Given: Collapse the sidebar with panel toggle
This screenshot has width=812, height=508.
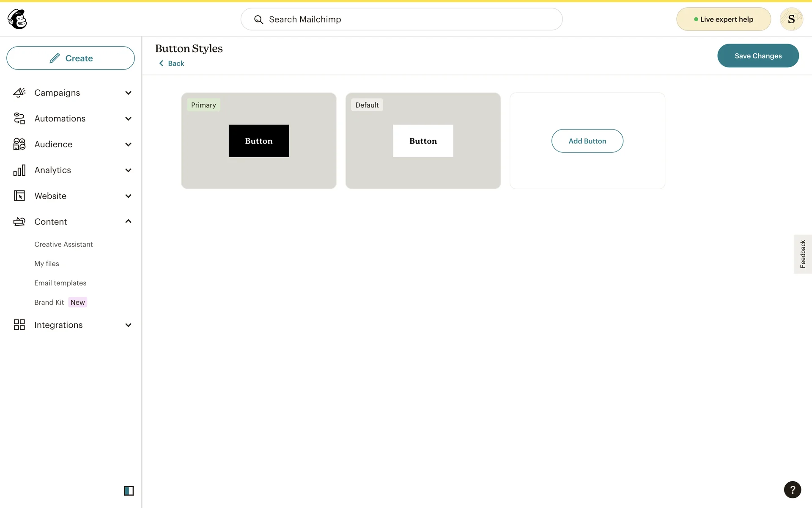Looking at the screenshot, I should click(x=129, y=491).
